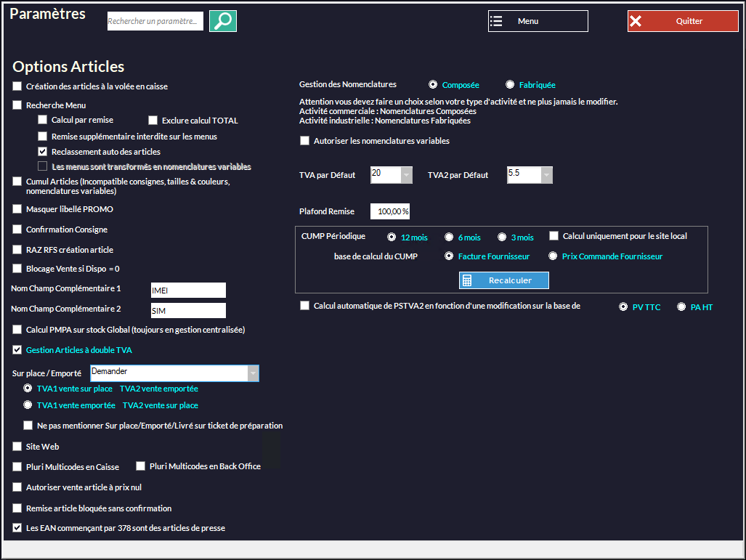Choose 6 mois for CUMP Périodique

pyautogui.click(x=449, y=237)
